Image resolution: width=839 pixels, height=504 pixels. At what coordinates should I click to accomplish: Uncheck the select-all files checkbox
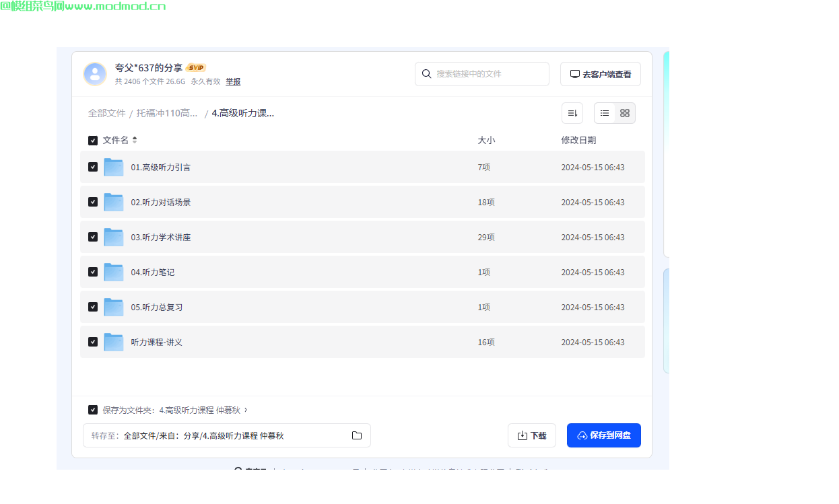tap(93, 140)
